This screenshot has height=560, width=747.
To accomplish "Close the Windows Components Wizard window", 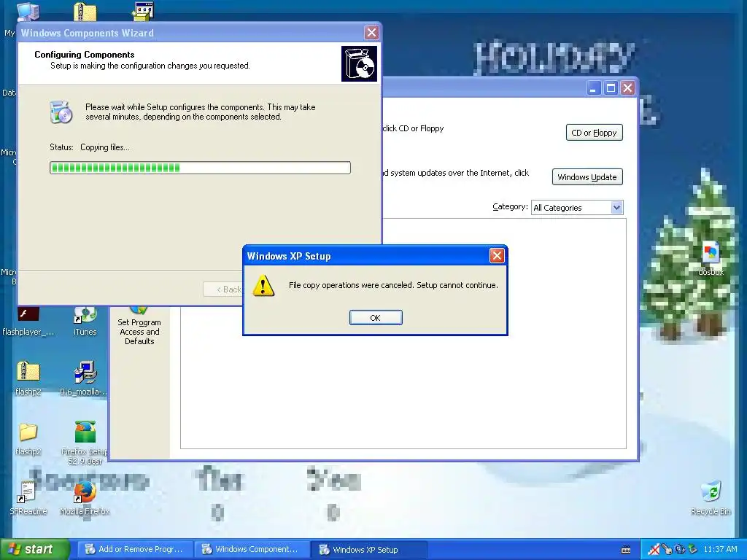I will click(x=371, y=32).
